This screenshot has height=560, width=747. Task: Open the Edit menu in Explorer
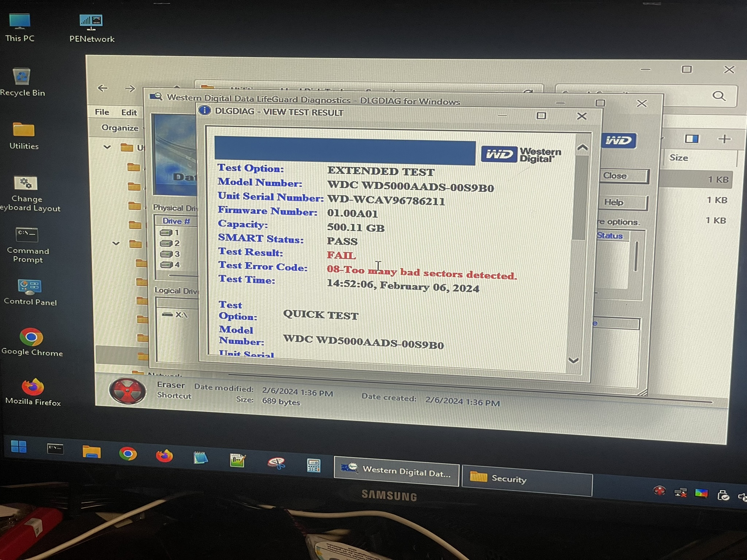[x=129, y=113]
